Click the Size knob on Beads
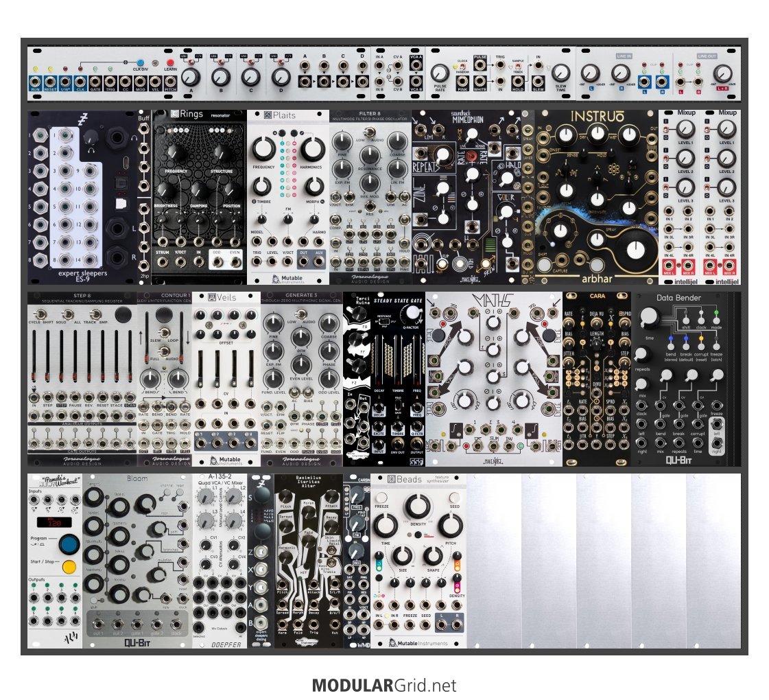 click(x=402, y=555)
